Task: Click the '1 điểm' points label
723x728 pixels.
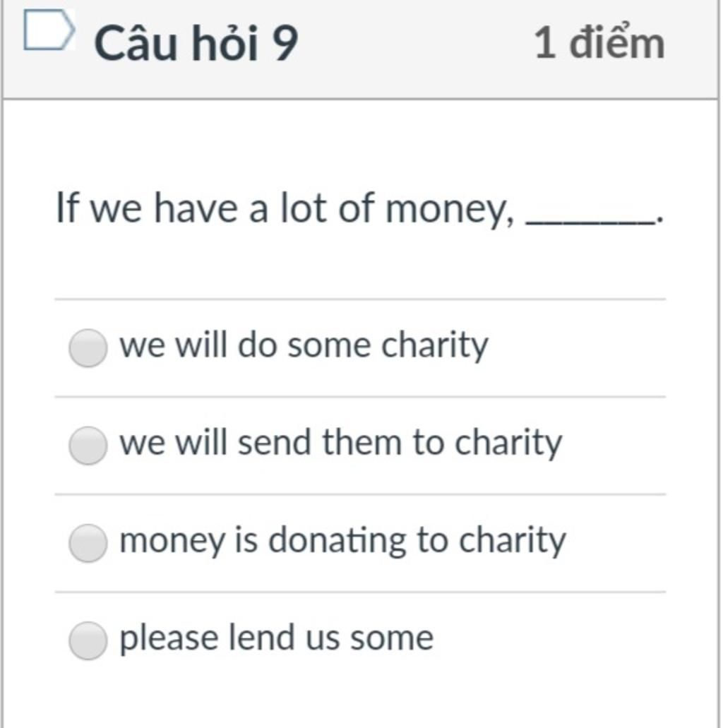Action: pyautogui.click(x=599, y=42)
